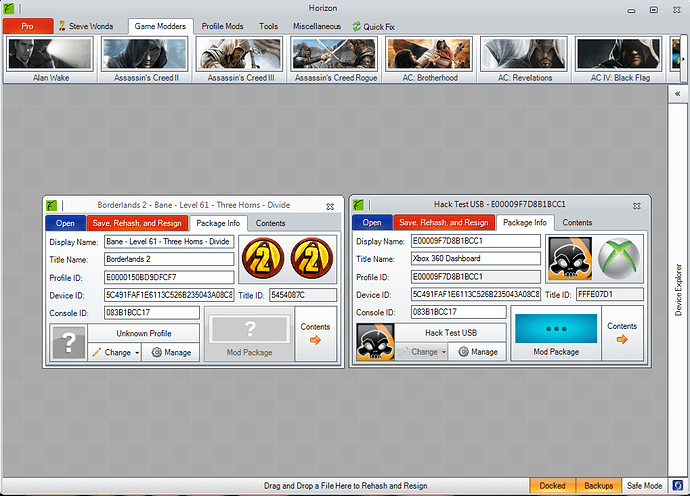Image resolution: width=690 pixels, height=496 pixels.
Task: Click the Unknown Profile question mark icon
Action: coord(67,342)
